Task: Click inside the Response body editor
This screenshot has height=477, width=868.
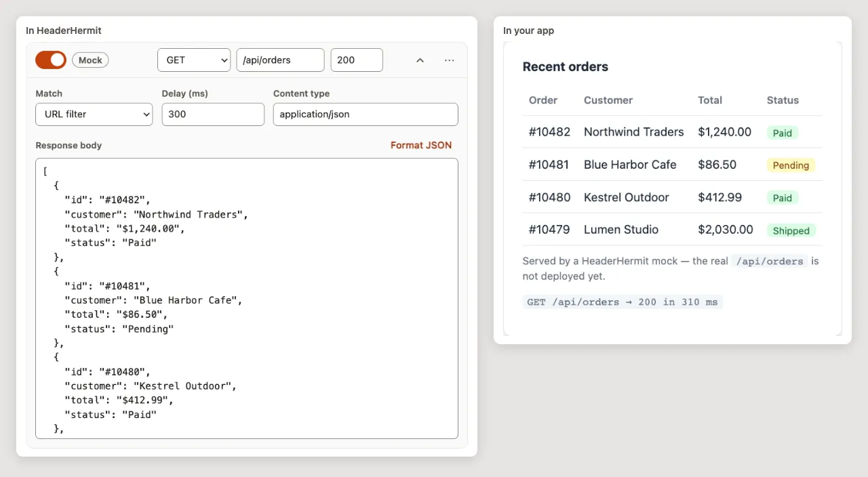Action: [247, 299]
